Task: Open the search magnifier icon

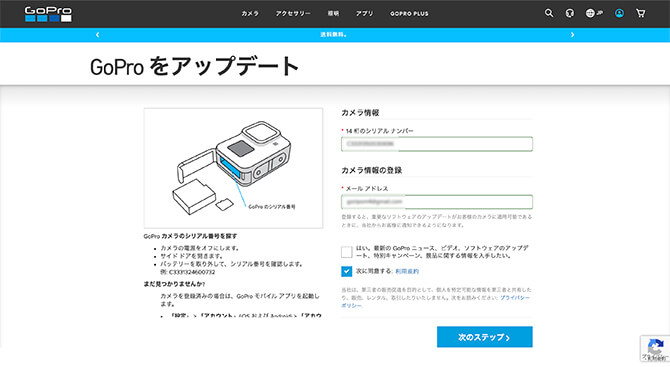Action: coord(549,13)
